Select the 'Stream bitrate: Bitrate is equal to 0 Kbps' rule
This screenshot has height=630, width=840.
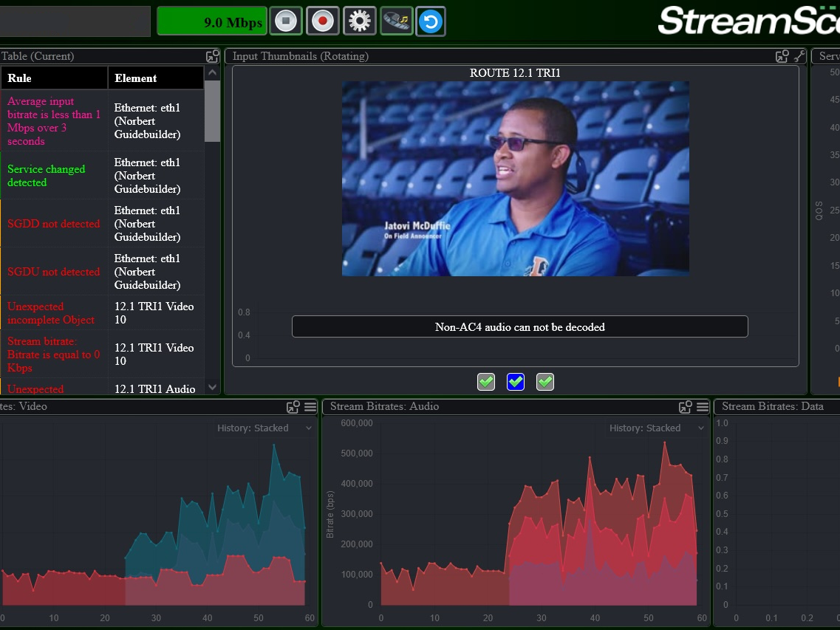54,355
